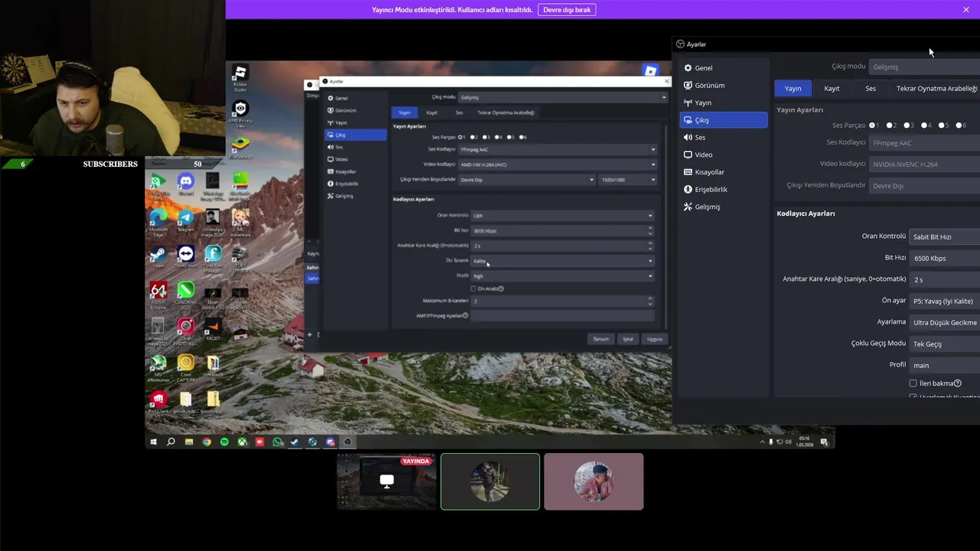
Task: Click Steam desktop icon in streamed screen
Action: pyautogui.click(x=158, y=256)
